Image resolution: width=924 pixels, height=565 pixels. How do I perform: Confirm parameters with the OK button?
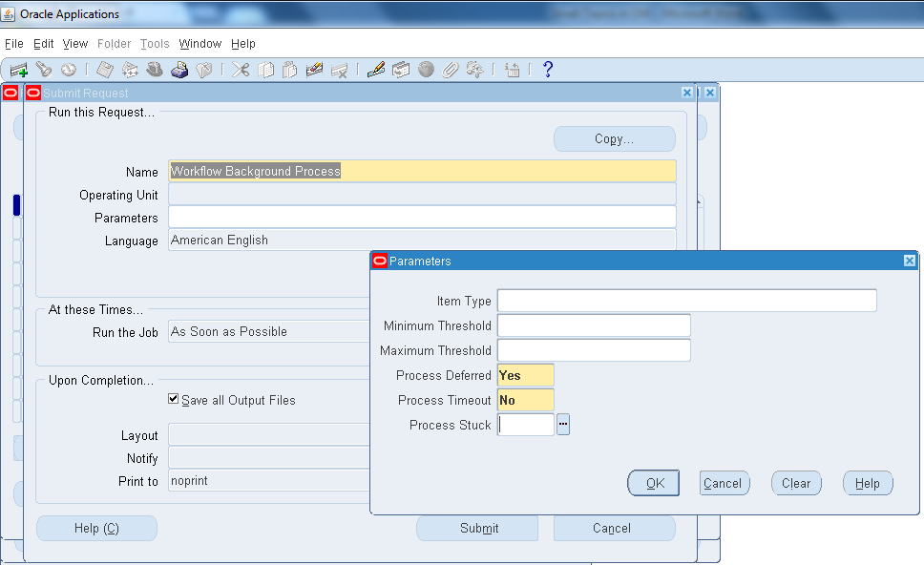coord(654,483)
